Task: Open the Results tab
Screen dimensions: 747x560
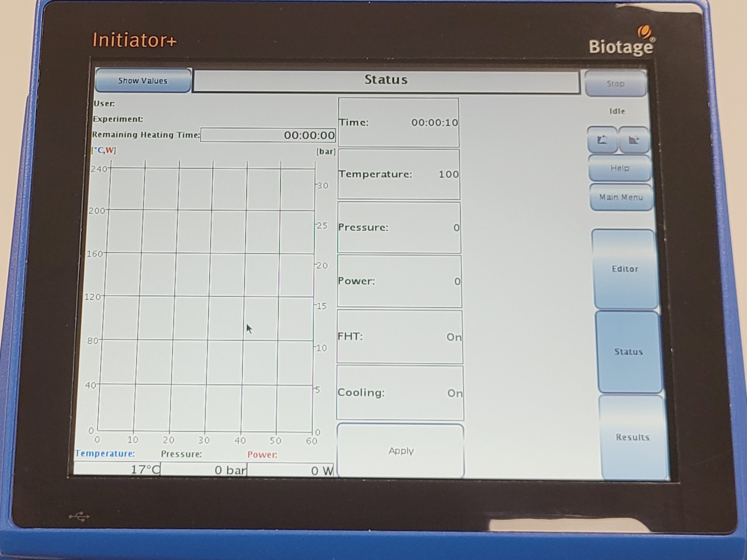Action: 633,437
